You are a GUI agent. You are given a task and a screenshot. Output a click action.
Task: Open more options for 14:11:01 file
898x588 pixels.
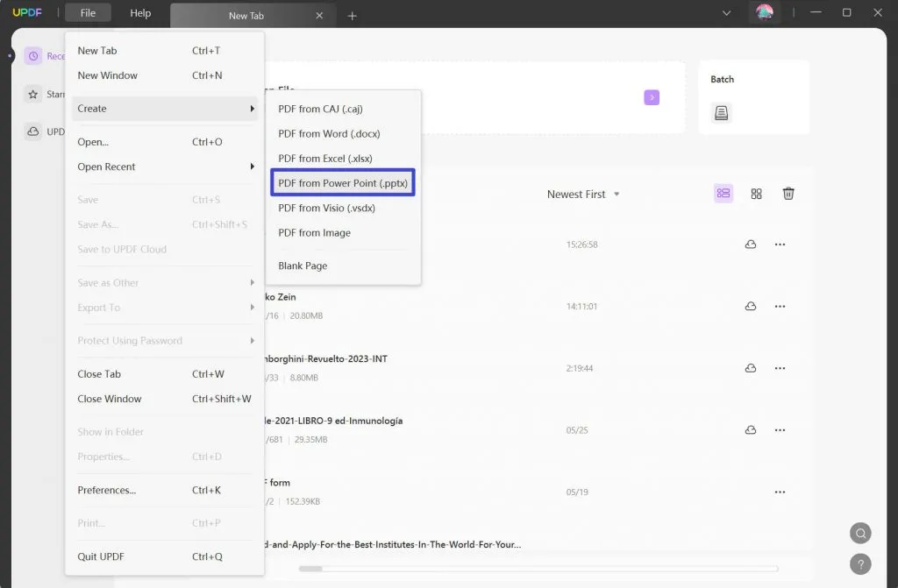tap(780, 307)
